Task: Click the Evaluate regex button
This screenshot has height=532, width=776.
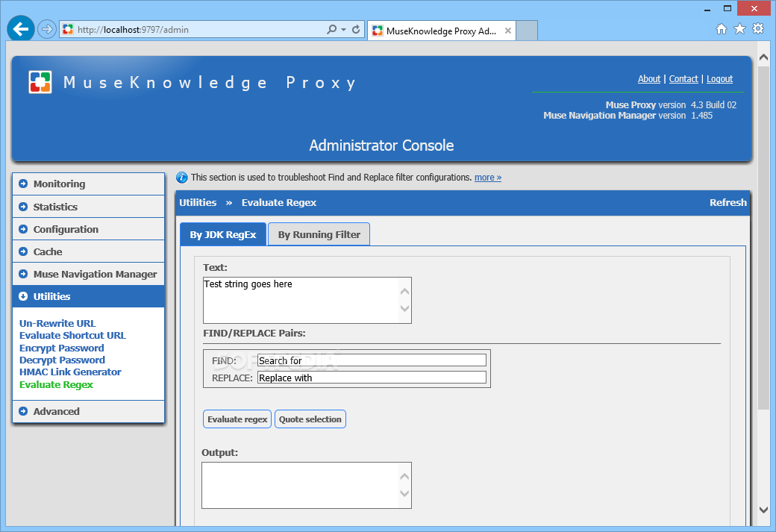Action: coord(237,419)
